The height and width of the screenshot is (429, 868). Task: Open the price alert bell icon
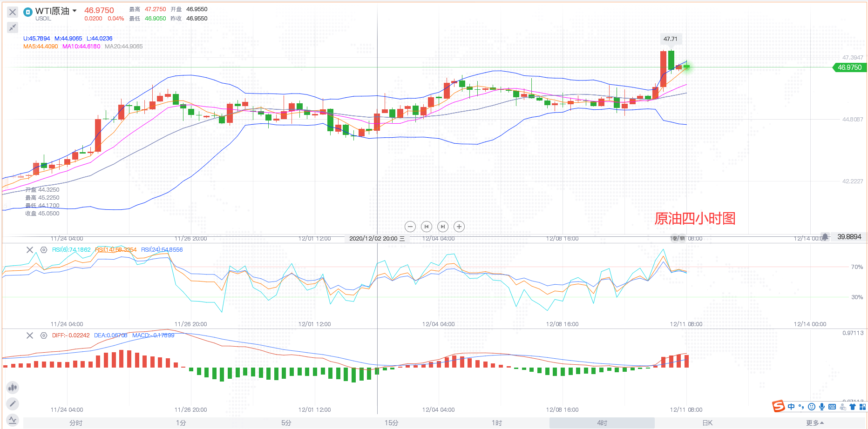click(825, 237)
